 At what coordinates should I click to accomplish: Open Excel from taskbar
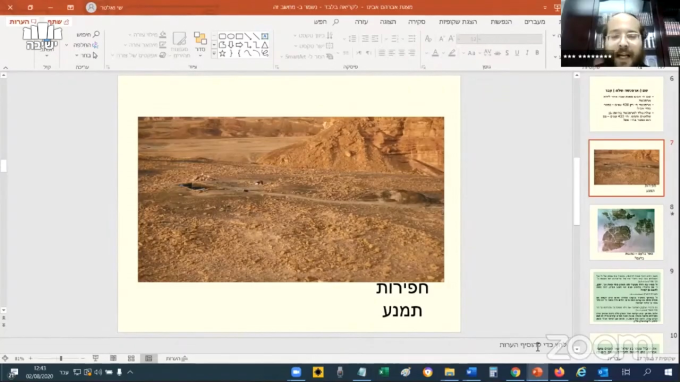coord(384,372)
